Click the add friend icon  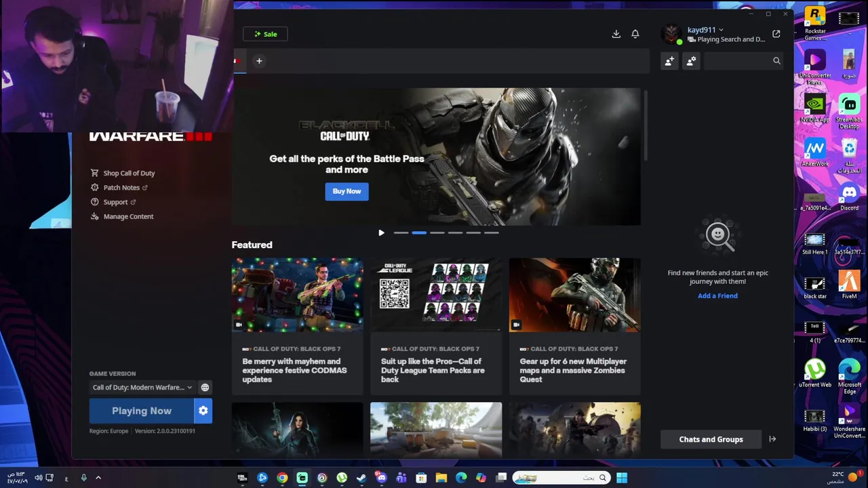[669, 61]
